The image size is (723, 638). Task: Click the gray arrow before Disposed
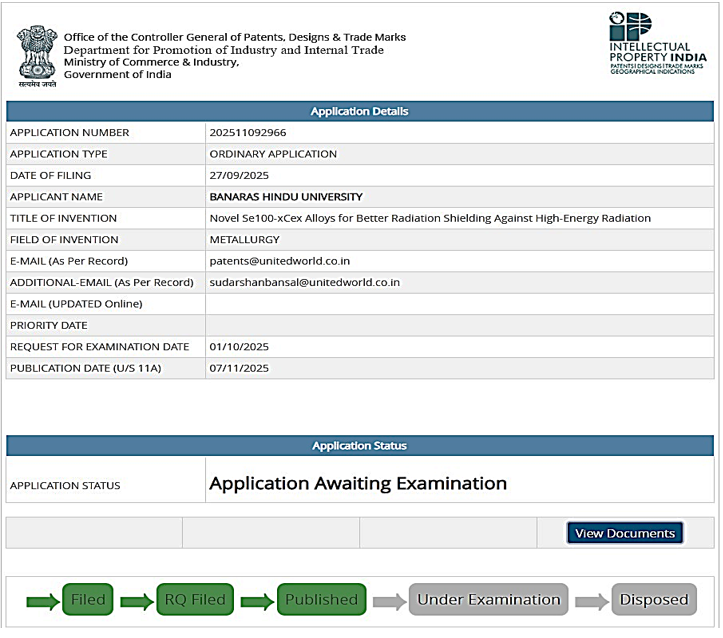591,601
